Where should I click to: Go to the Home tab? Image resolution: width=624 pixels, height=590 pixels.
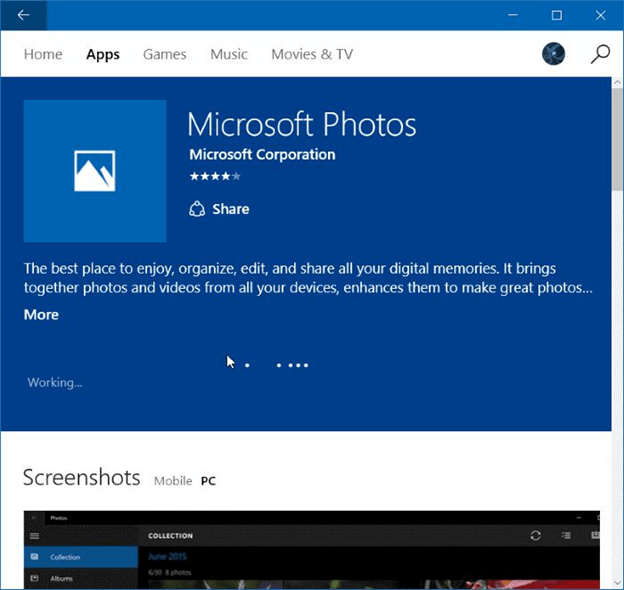click(43, 54)
